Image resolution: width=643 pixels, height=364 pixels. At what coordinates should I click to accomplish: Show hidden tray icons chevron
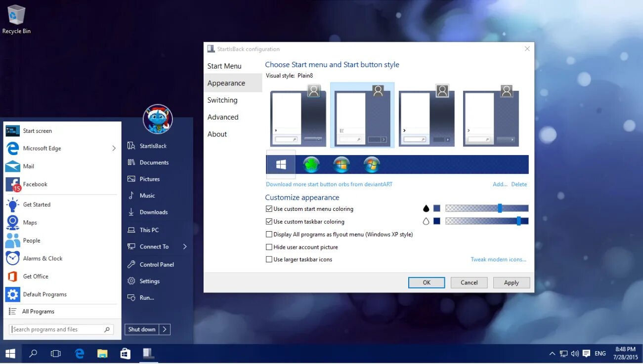coord(553,354)
